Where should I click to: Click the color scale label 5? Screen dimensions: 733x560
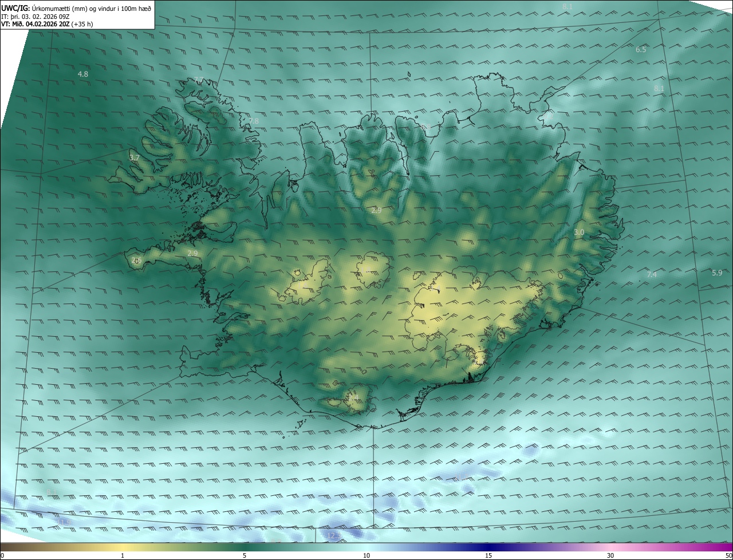click(245, 556)
